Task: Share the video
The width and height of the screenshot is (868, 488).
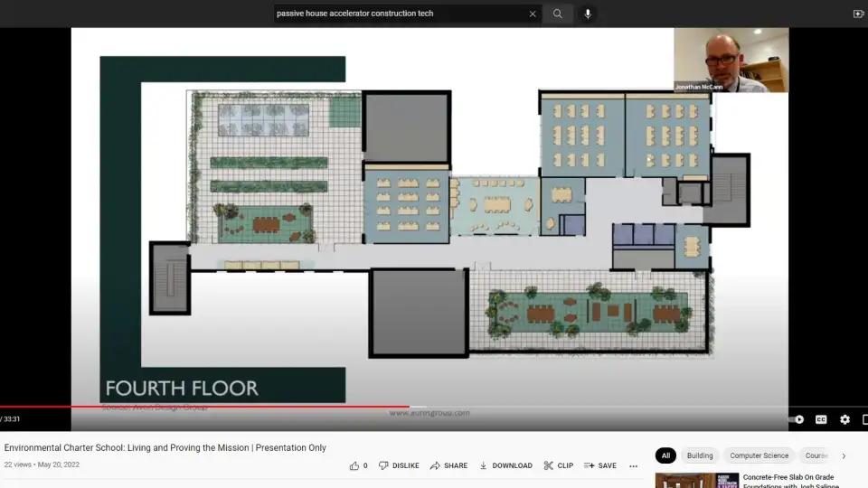Action: [448, 465]
